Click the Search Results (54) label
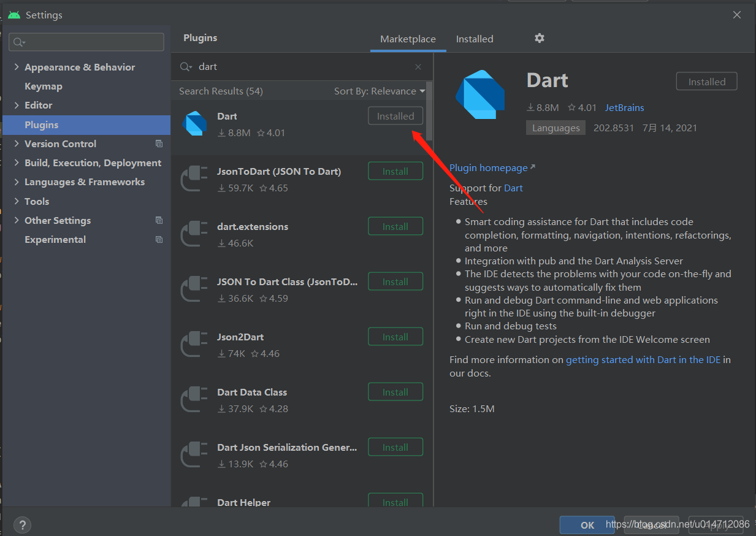 tap(221, 91)
